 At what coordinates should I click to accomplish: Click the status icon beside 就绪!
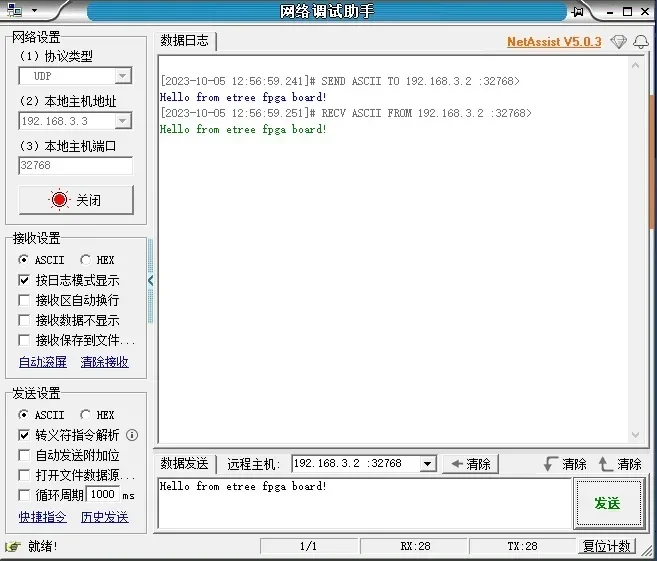pyautogui.click(x=13, y=546)
